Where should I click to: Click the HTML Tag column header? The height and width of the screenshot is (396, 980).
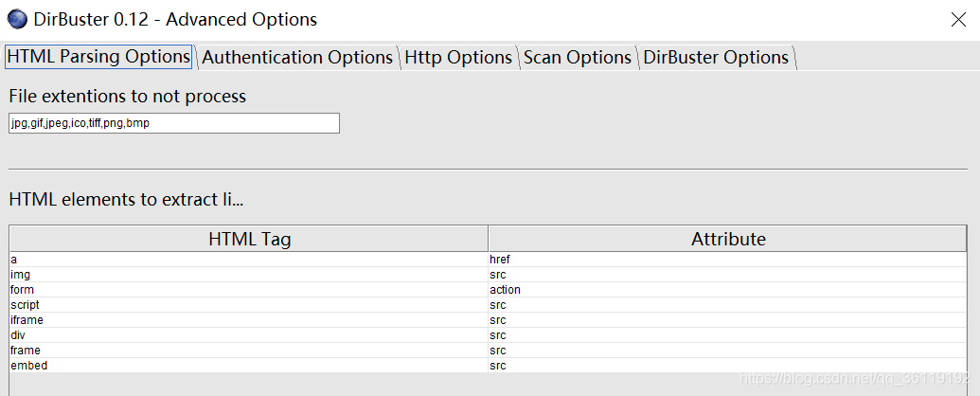coord(249,239)
